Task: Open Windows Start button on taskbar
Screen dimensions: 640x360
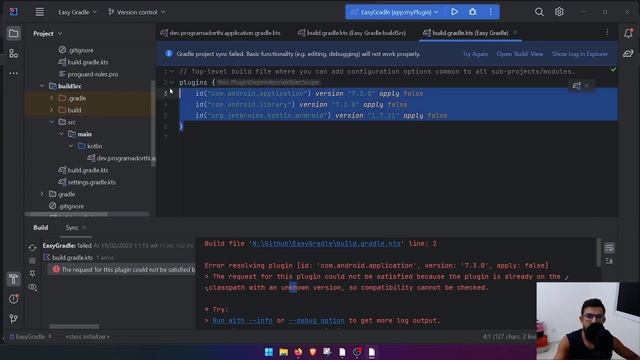Action: point(269,352)
